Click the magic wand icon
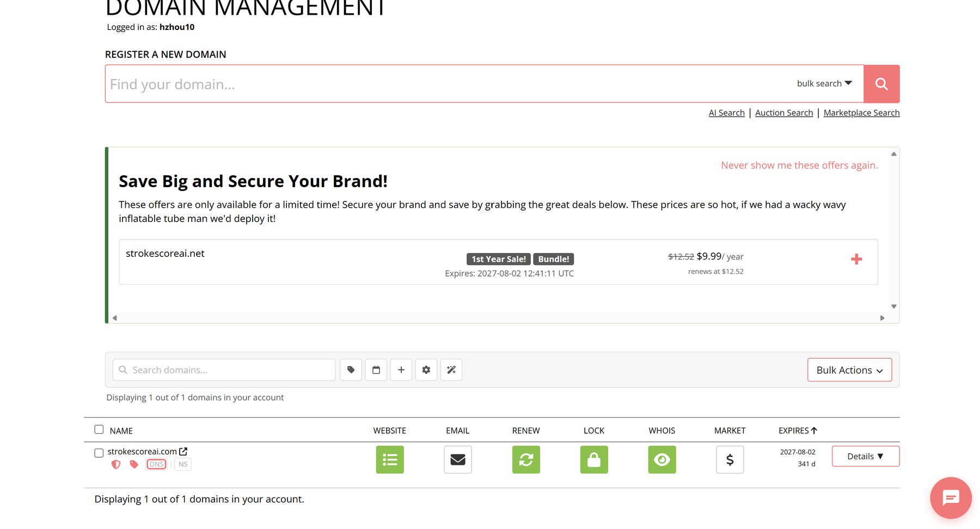This screenshot has height=529, width=980. coord(451,370)
